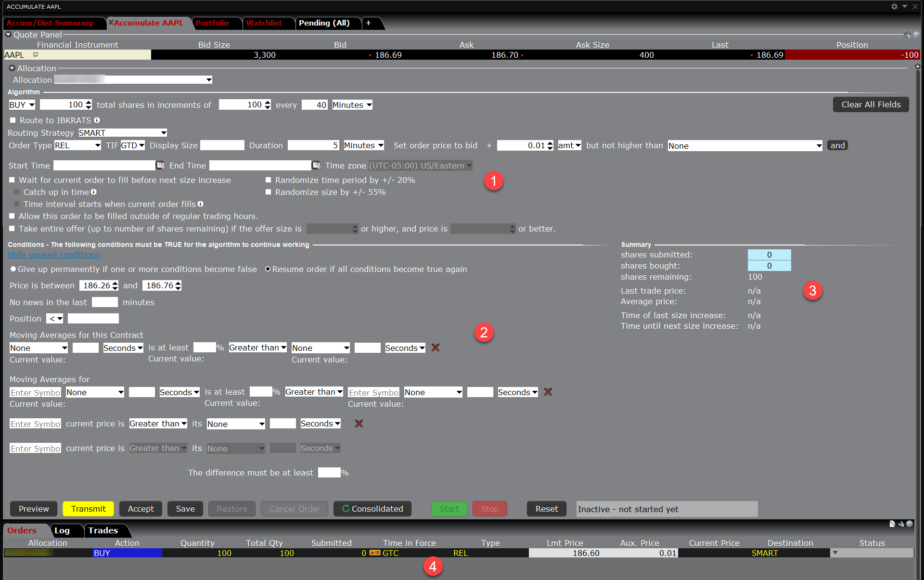924x580 pixels.
Task: Open the Order Type REL dropdown
Action: click(77, 145)
